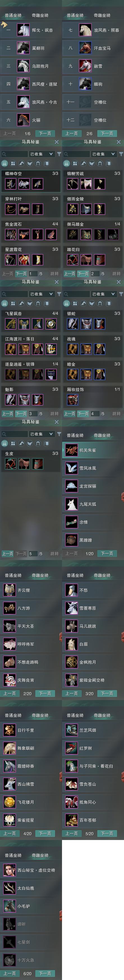Image resolution: width=124 pixels, height=980 pixels.
Task: Select the 挥戈·飒沓 white horse portrait
Action: tap(24, 30)
